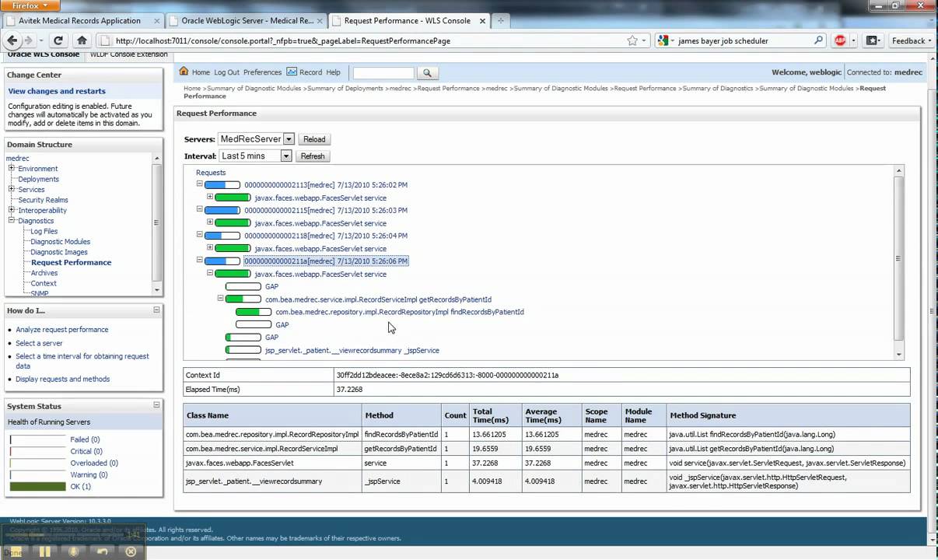938x560 pixels.
Task: Click the browser Home icon
Action: coord(82,40)
